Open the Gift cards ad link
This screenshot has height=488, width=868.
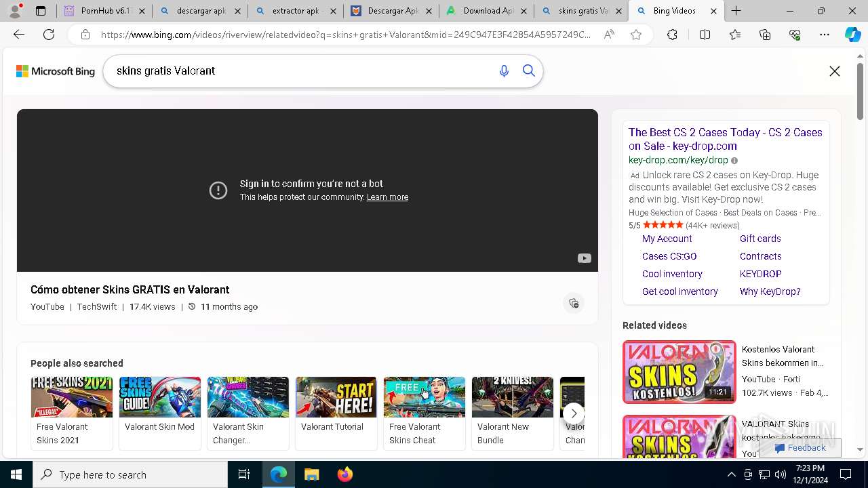tap(760, 239)
